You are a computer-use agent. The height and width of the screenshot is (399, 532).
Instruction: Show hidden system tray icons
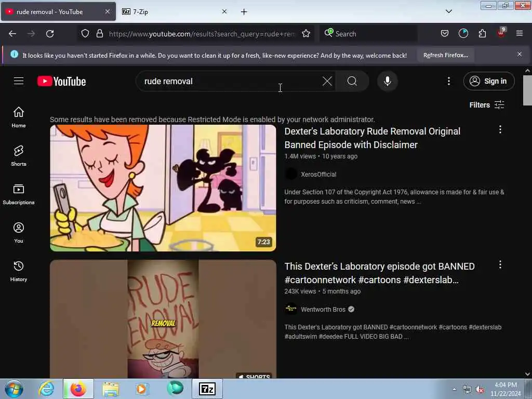pos(454,389)
